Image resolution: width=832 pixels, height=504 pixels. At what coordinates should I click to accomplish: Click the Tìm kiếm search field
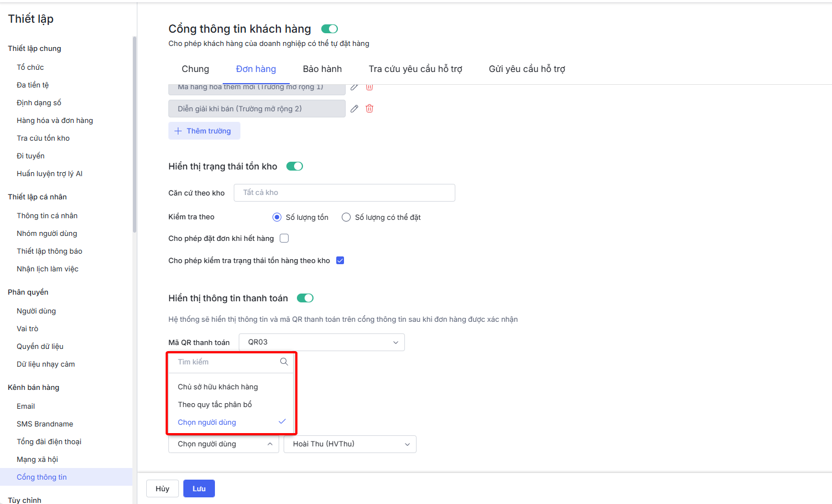tap(224, 362)
